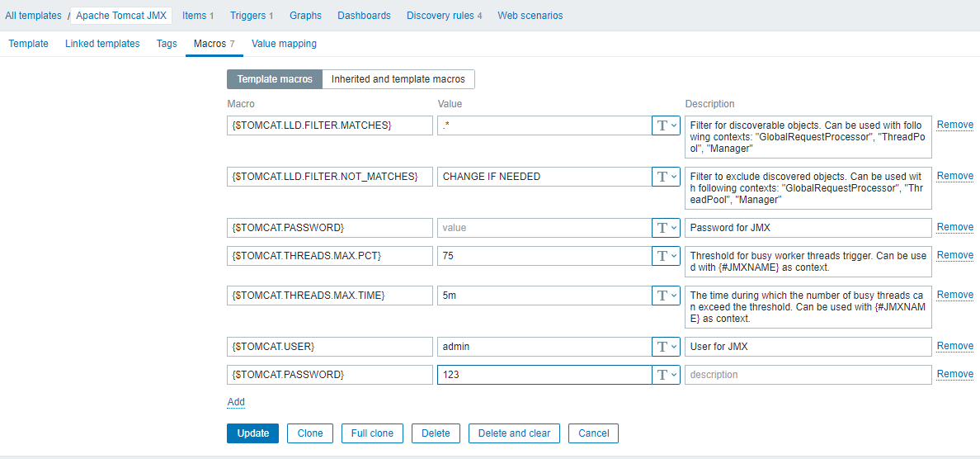Image resolution: width=980 pixels, height=459 pixels.
Task: Focus the value field containing 5m
Action: pyautogui.click(x=544, y=296)
